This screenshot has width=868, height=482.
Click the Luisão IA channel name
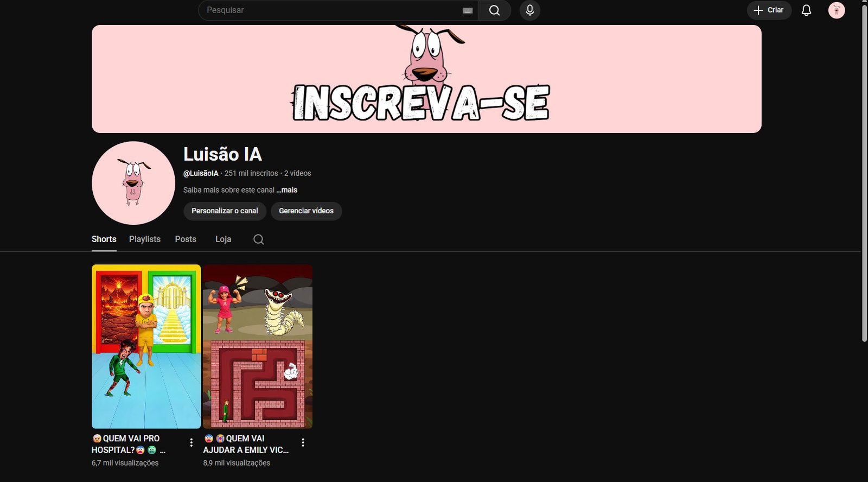pos(222,154)
